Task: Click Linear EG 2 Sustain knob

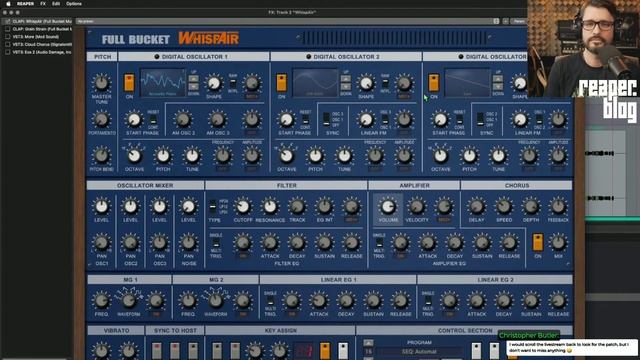Action: click(x=531, y=301)
